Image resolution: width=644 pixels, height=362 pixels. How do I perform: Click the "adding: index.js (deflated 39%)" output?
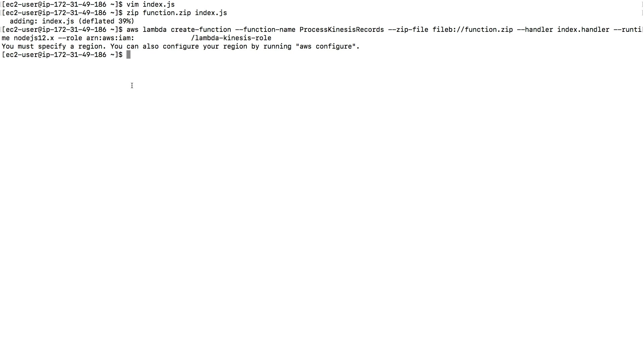click(x=72, y=21)
